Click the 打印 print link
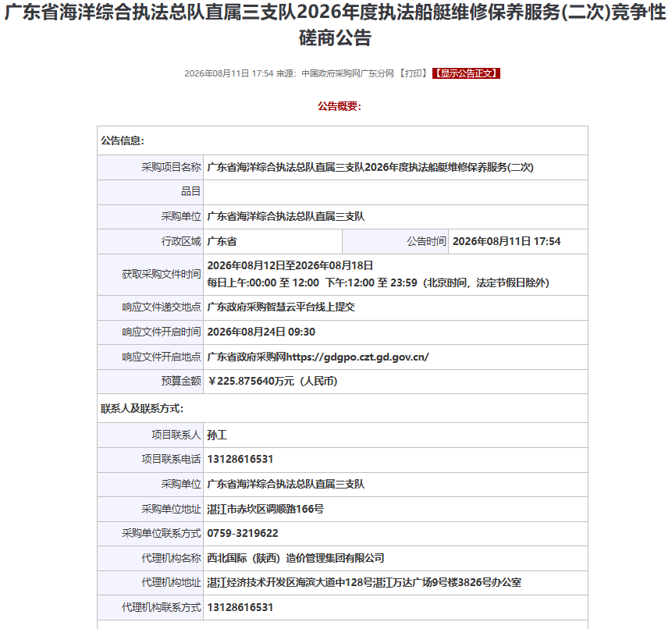The width and height of the screenshot is (672, 629). [413, 73]
